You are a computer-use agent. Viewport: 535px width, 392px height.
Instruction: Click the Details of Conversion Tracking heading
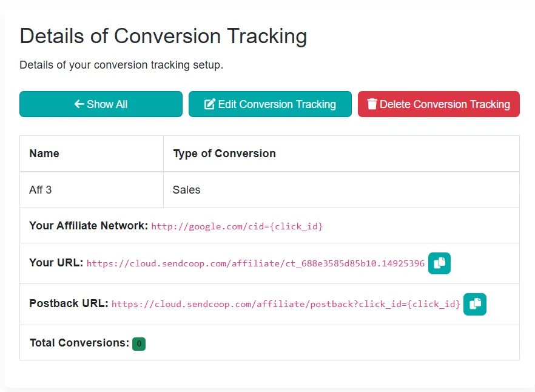coord(163,36)
